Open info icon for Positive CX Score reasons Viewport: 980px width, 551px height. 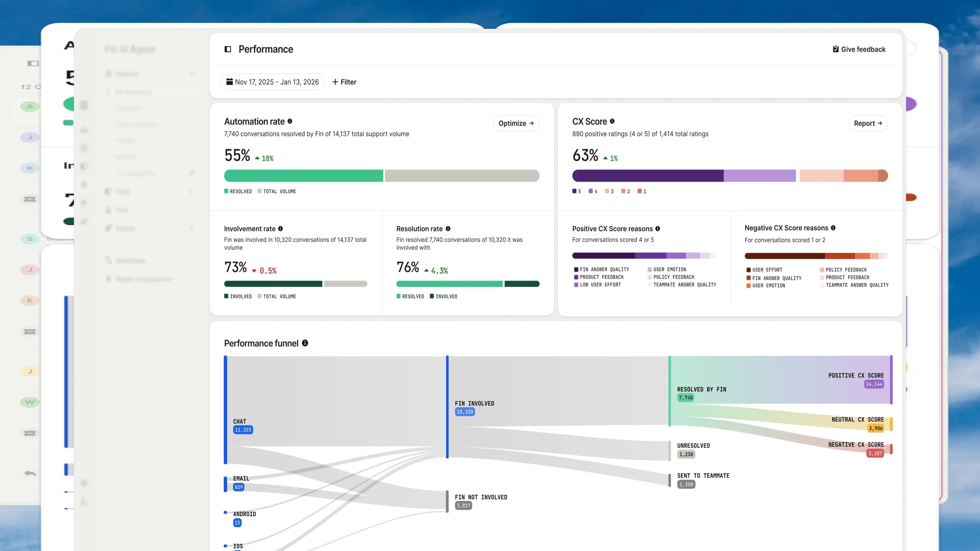[658, 229]
